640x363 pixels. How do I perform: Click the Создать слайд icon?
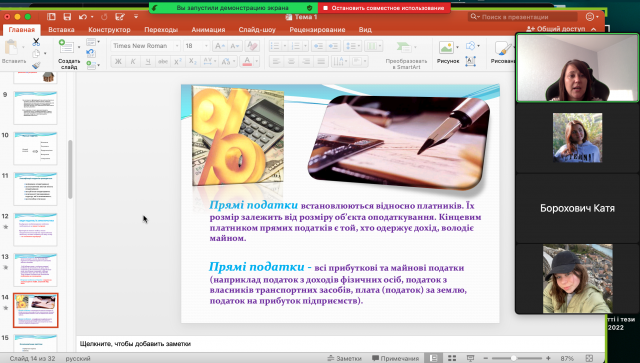[66, 47]
